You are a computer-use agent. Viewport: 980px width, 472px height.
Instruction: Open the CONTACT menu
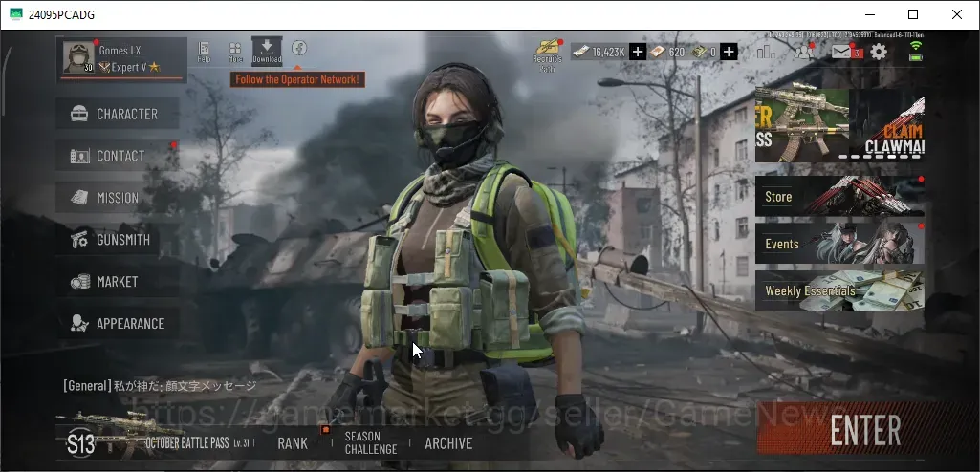pyautogui.click(x=118, y=156)
